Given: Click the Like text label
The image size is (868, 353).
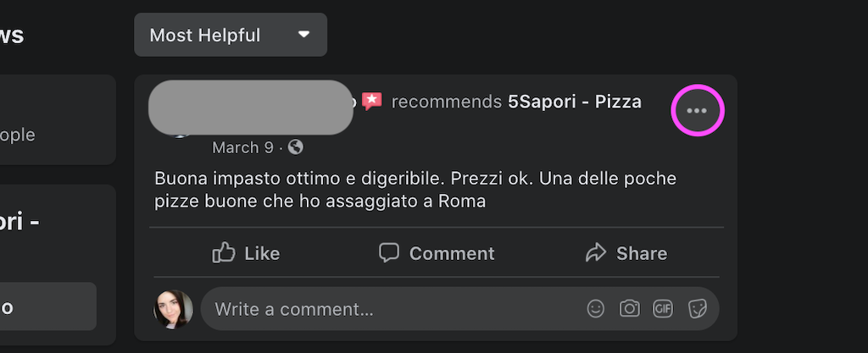Looking at the screenshot, I should pos(262,254).
